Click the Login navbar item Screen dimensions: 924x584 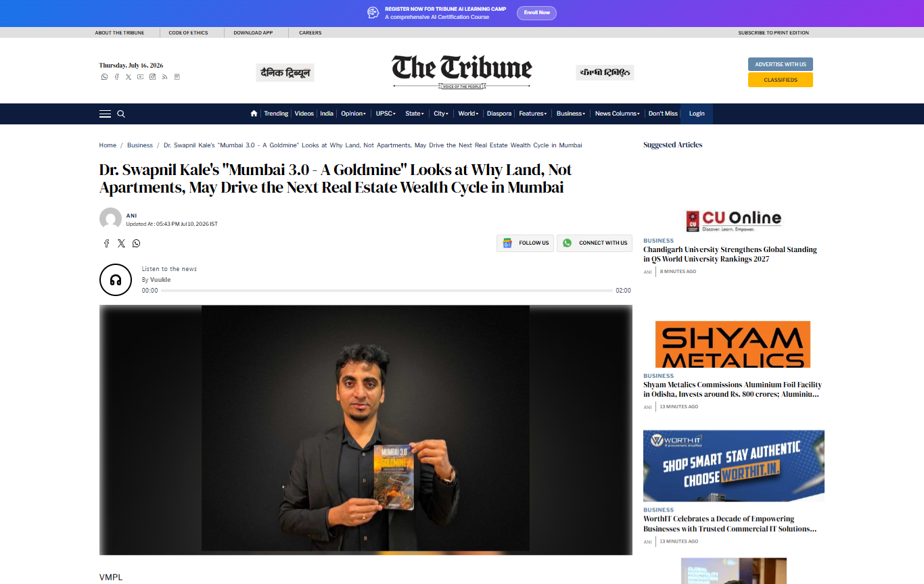[697, 114]
